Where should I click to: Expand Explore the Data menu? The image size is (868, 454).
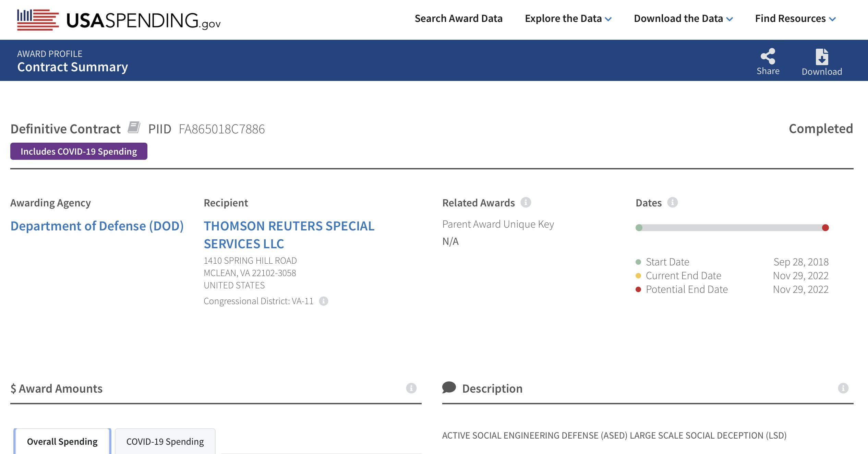[x=568, y=19]
